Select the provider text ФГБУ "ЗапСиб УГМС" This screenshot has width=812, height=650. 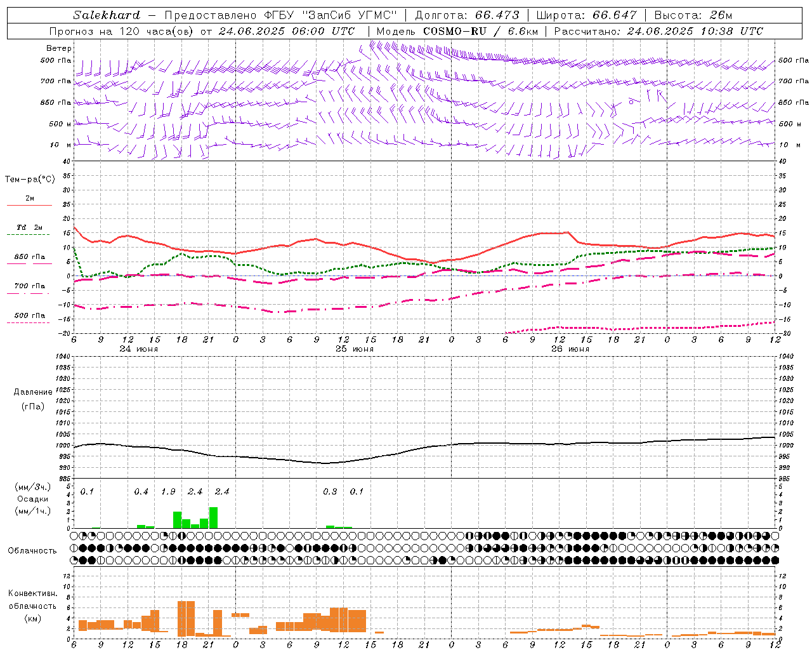click(x=331, y=15)
